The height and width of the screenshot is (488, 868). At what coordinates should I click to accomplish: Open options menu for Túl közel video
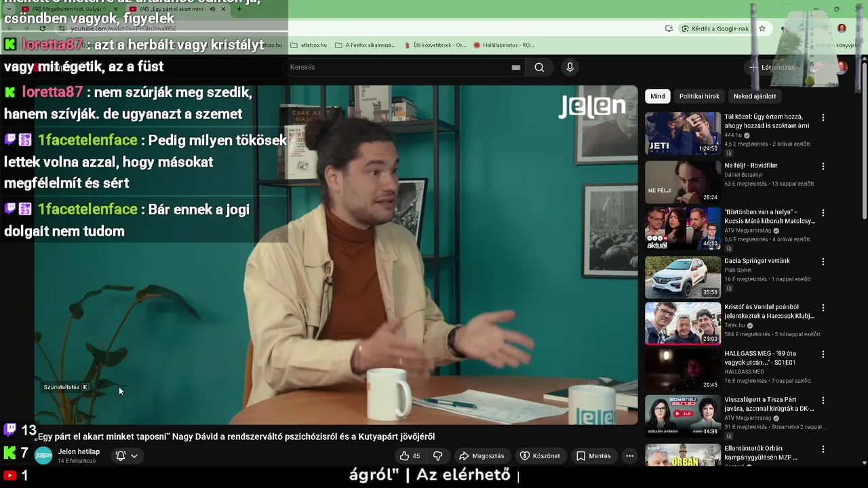click(823, 118)
